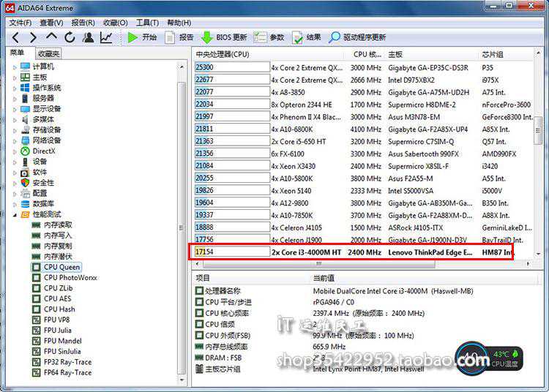Collapse the 性能测试 tree node
Viewport: 549px width, 392px height.
click(14, 214)
